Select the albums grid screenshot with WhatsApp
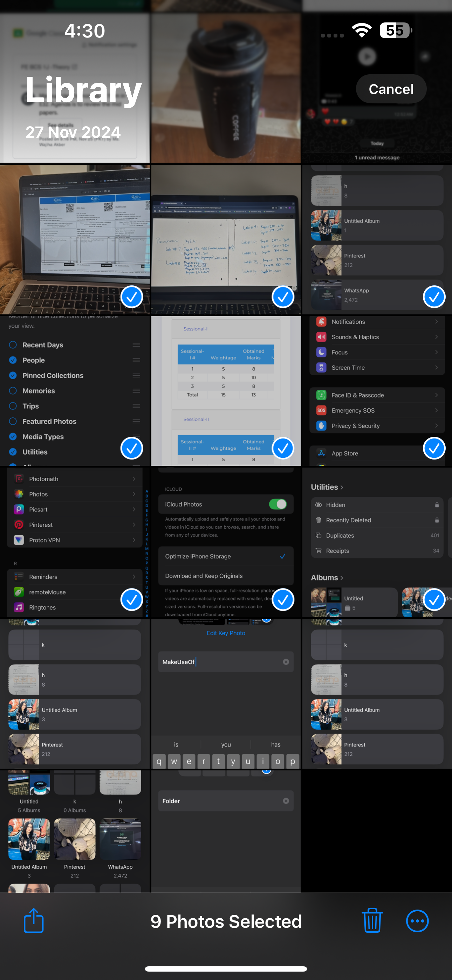This screenshot has height=980, width=452. pos(75,831)
